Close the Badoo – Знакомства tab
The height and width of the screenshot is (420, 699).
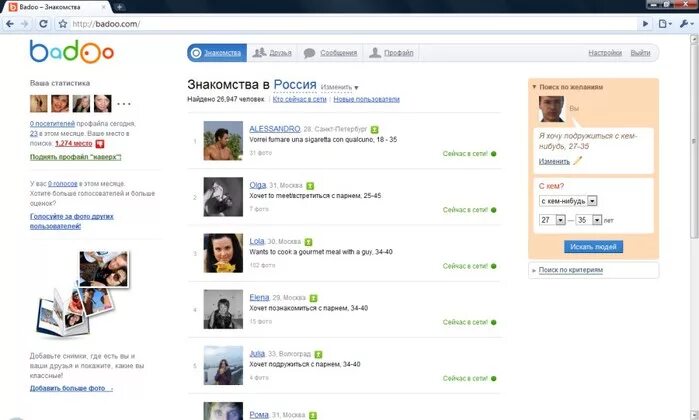click(x=104, y=7)
